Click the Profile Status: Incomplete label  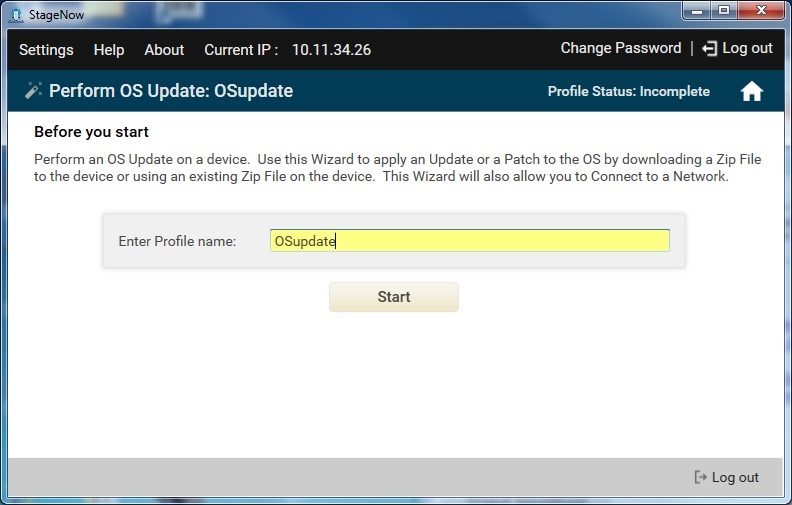(628, 92)
